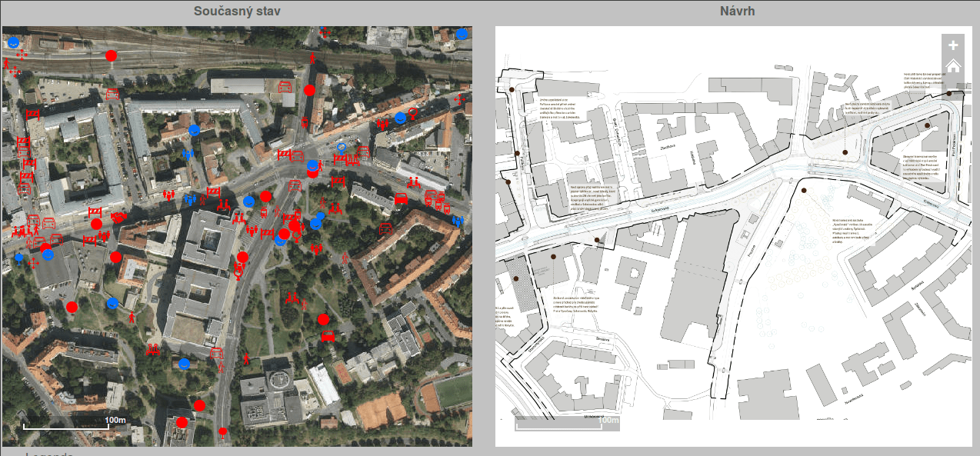Viewport: 980px width, 456px height.
Task: Click the solid blue pin at aerial map's left edge
Action: point(18,258)
